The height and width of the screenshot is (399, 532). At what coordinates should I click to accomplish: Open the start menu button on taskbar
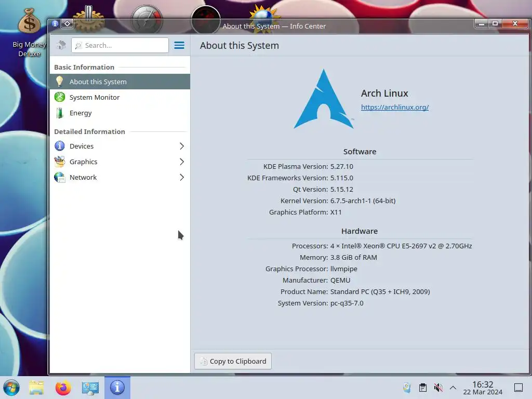click(11, 388)
